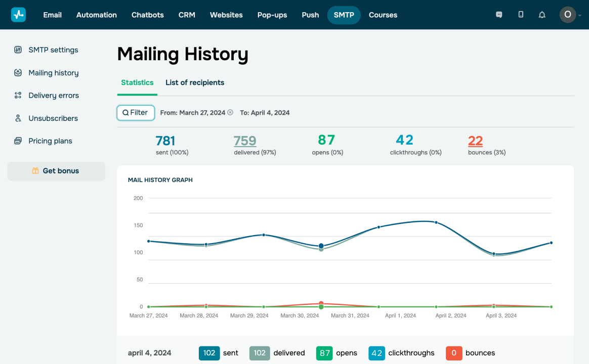
Task: Click the 102 sent legend badge
Action: (x=209, y=353)
